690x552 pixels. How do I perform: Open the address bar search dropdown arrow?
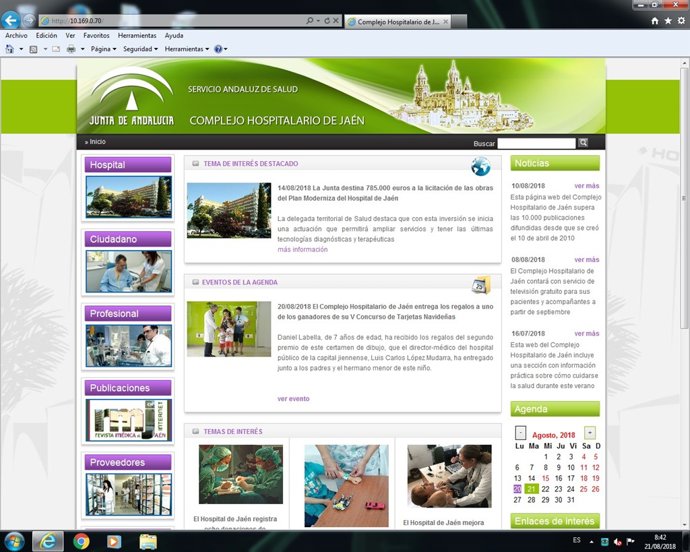coord(318,21)
